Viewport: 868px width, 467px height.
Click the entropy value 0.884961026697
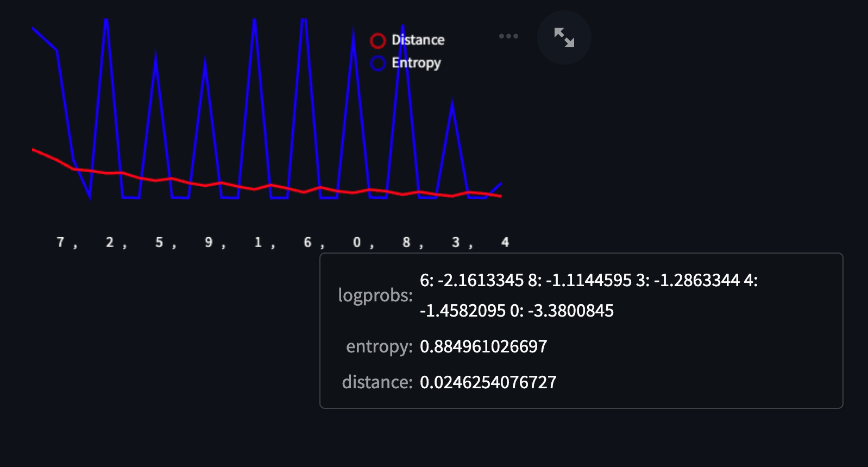[x=483, y=346]
